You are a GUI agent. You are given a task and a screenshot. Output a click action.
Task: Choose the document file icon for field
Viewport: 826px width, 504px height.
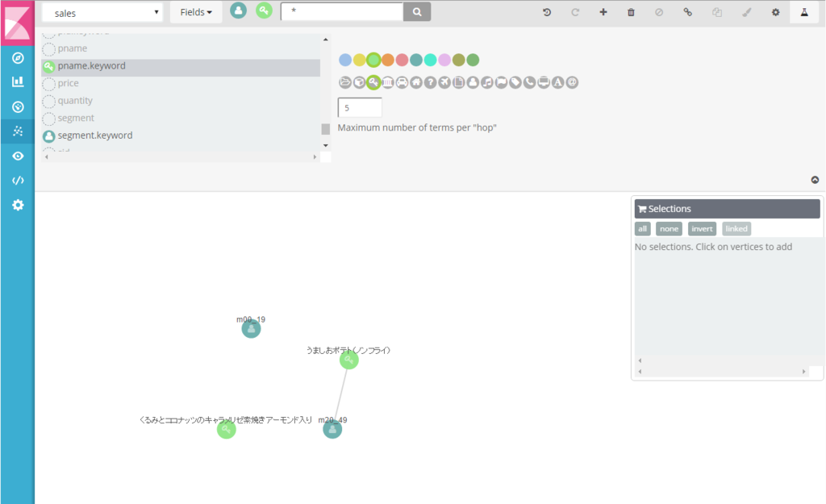point(459,82)
